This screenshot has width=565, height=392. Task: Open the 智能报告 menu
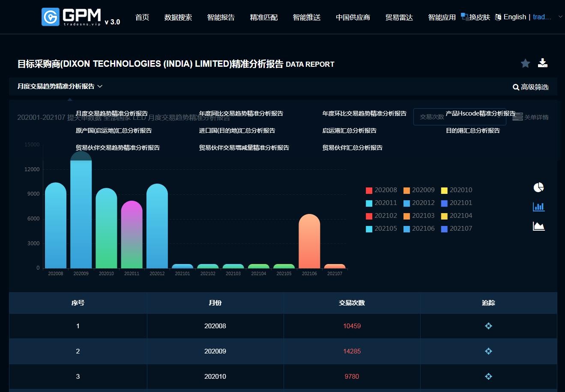point(221,17)
